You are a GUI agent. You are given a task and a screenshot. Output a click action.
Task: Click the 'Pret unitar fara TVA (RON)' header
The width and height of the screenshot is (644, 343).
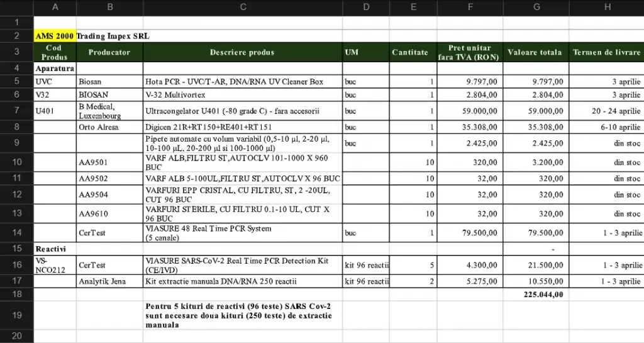point(470,52)
